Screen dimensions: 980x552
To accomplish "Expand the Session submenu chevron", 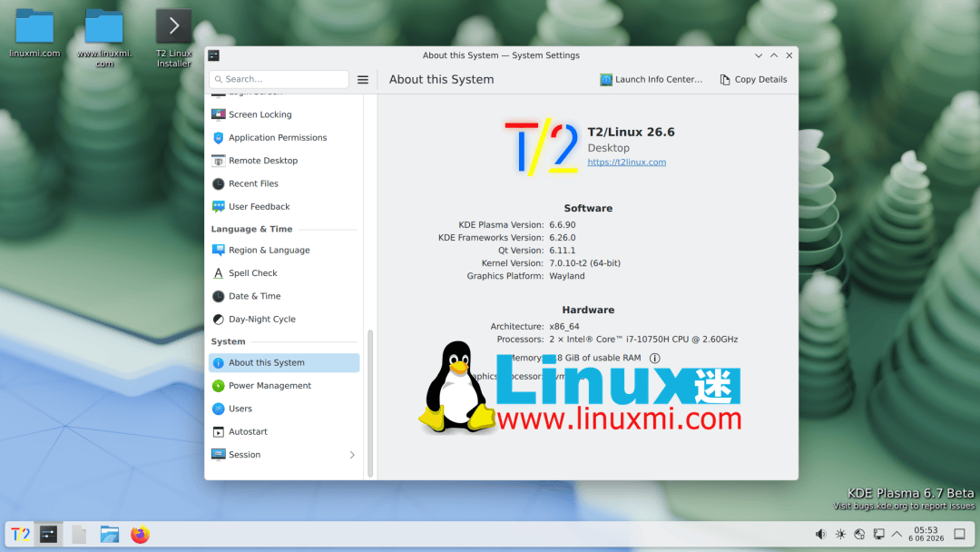I will point(352,455).
